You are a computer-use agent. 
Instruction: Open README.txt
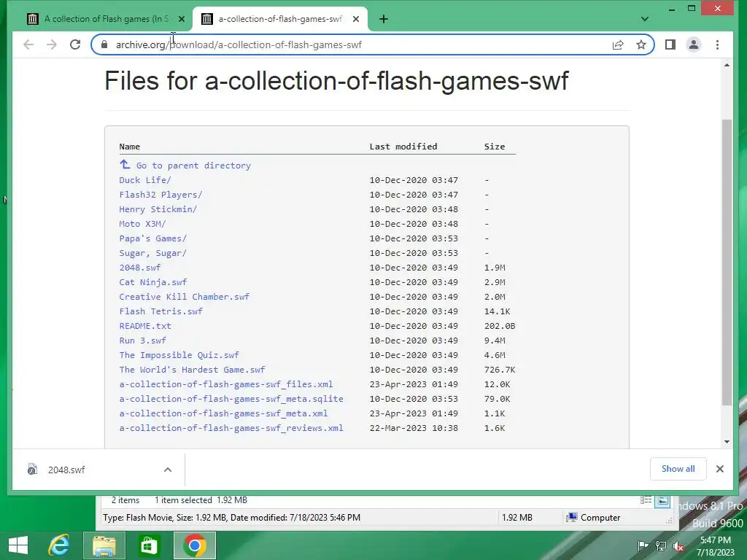click(145, 326)
